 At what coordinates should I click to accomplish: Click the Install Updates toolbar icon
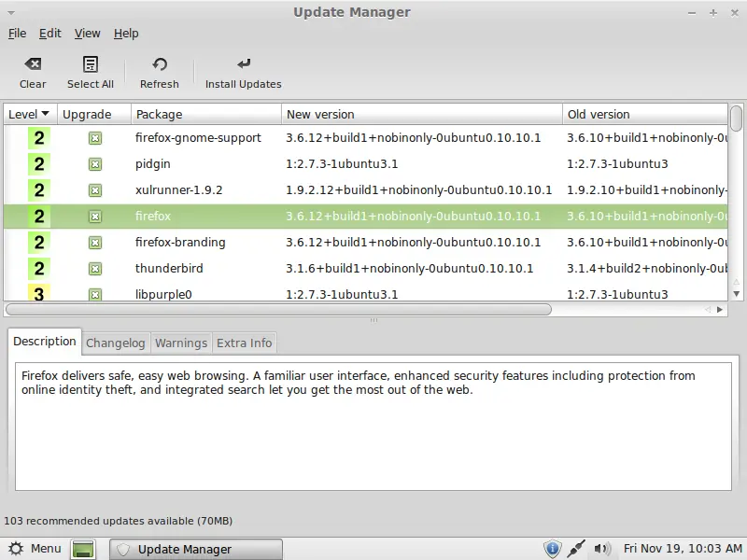[x=244, y=63]
